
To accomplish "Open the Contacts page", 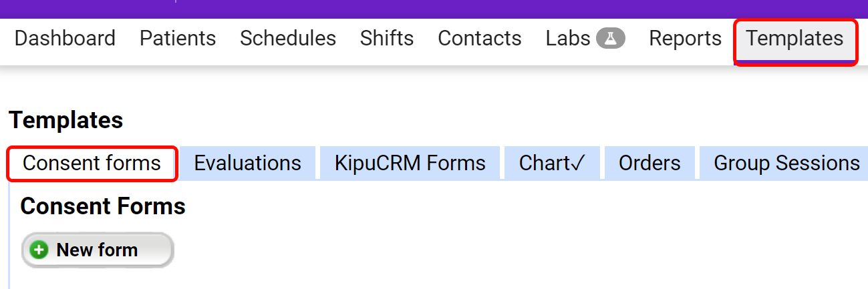I will (x=480, y=39).
